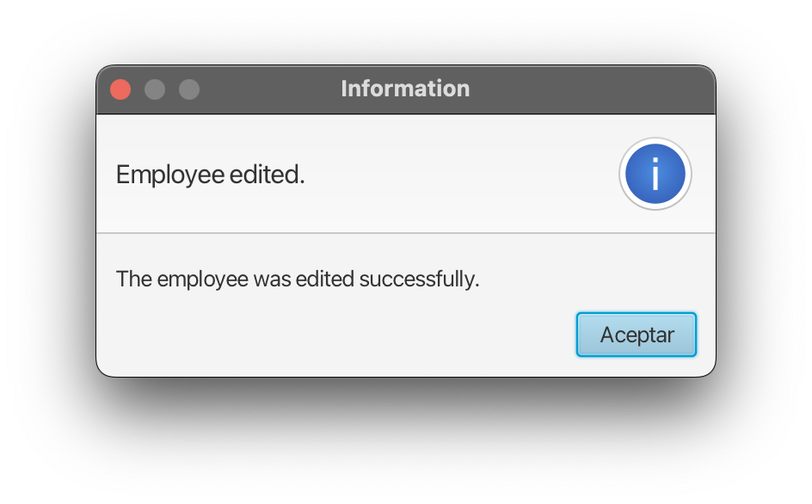Dismiss the employee edited alert via Aceptar
This screenshot has width=812, height=504.
point(636,335)
